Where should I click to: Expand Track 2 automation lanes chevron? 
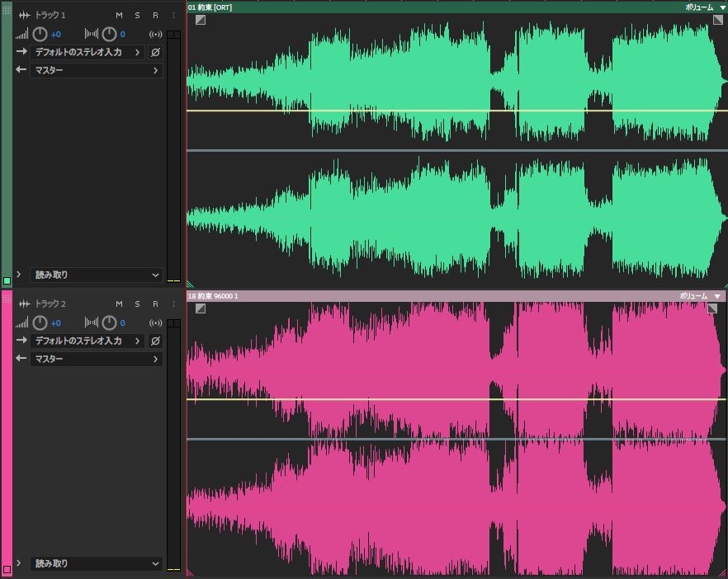click(x=18, y=563)
